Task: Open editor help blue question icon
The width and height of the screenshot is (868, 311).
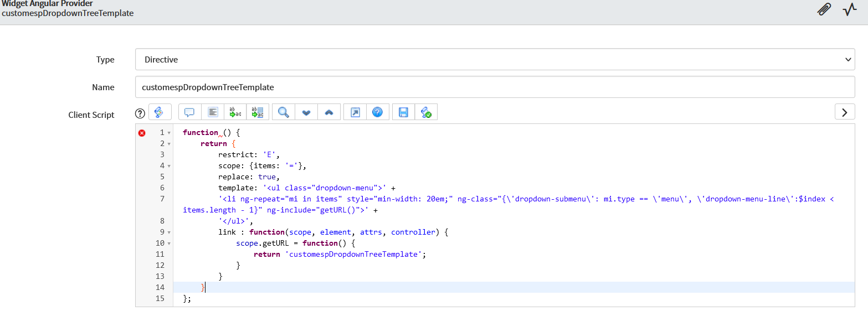Action: click(378, 112)
